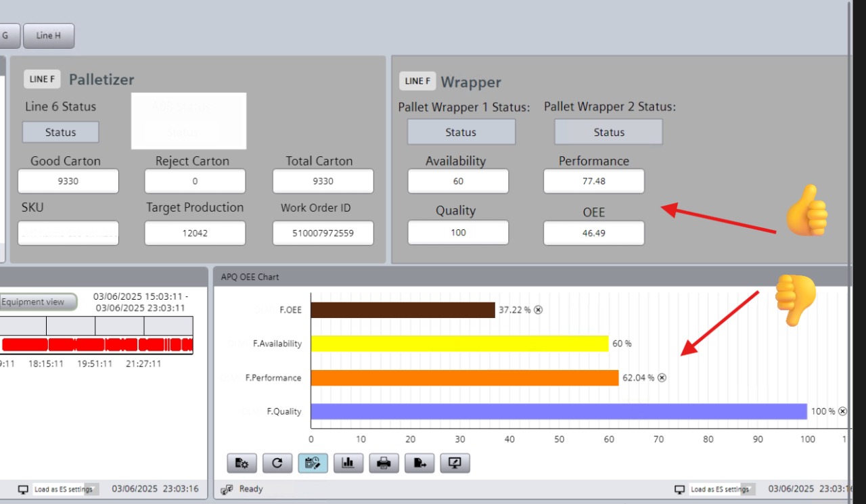Click the circled x beside 62.04 %
This screenshot has height=504, width=866.
pyautogui.click(x=662, y=377)
